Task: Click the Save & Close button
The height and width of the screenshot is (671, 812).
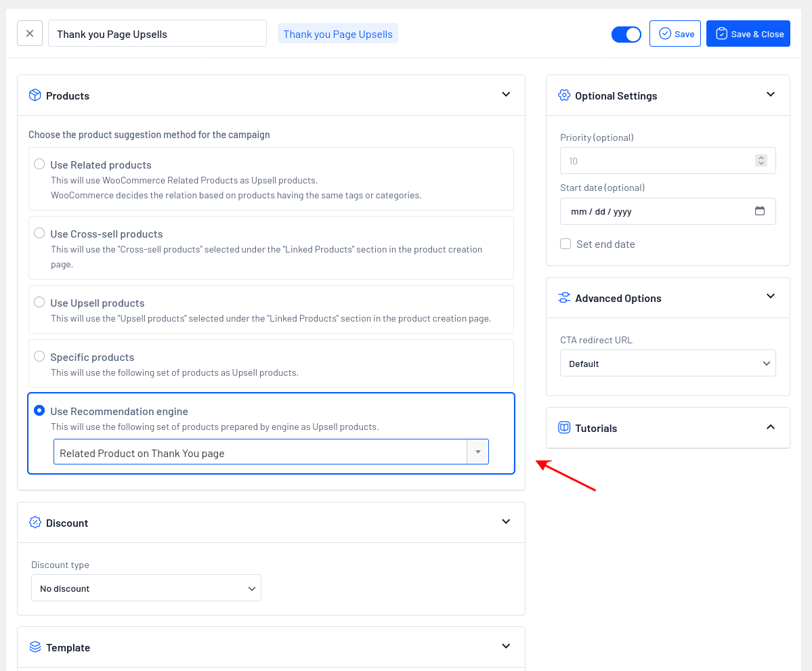Action: 748,34
